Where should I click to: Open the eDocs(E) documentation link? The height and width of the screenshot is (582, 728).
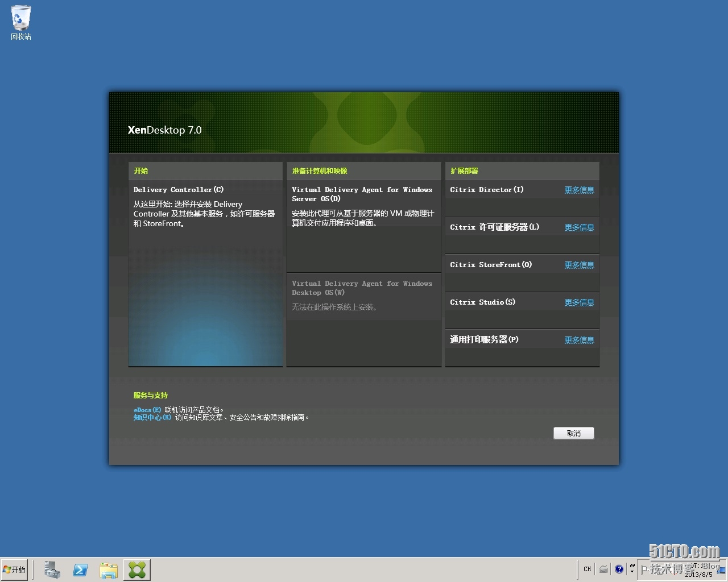[147, 410]
